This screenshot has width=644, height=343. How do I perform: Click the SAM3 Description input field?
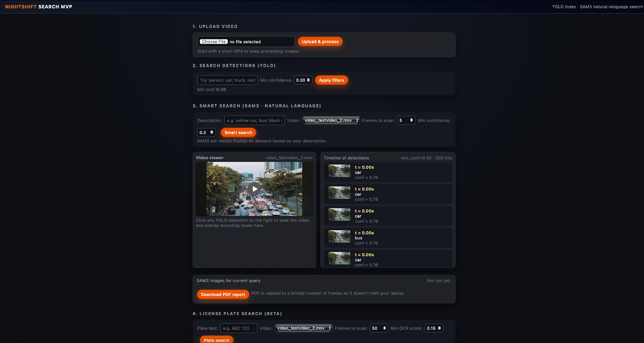(254, 121)
